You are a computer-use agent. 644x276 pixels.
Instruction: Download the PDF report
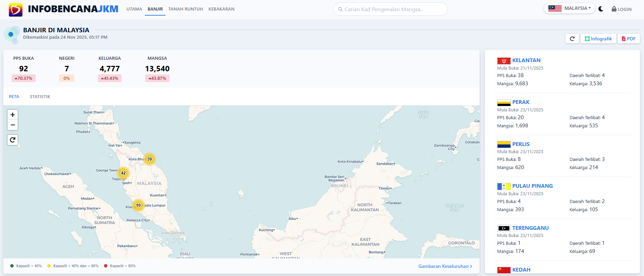(628, 39)
